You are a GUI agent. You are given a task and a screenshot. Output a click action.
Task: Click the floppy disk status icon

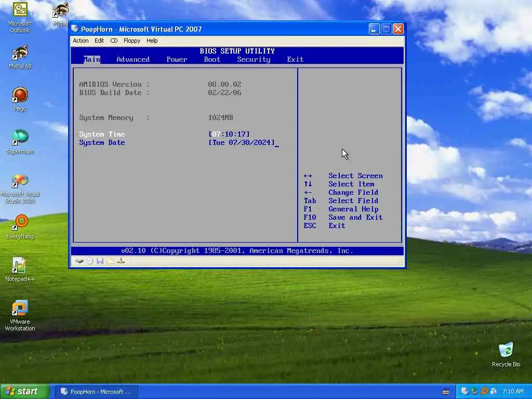tap(100, 261)
